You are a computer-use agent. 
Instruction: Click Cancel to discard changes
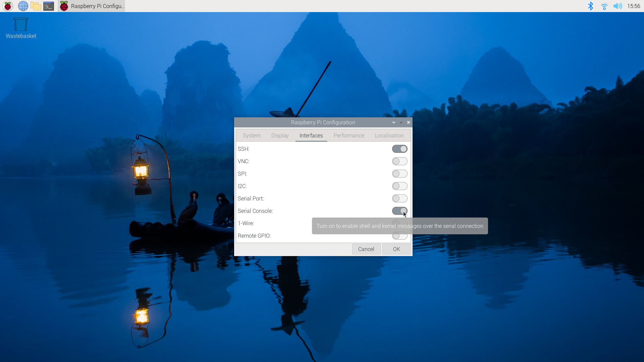(x=366, y=249)
